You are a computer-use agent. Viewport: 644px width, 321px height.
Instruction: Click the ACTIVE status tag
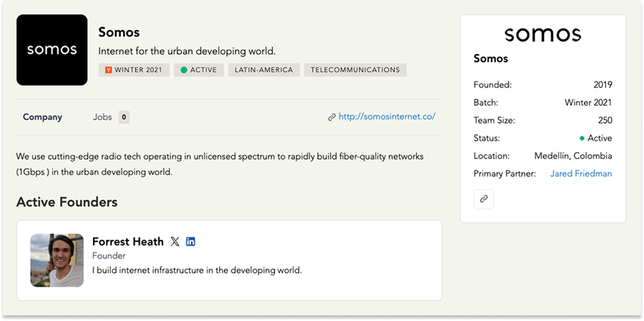pyautogui.click(x=199, y=70)
